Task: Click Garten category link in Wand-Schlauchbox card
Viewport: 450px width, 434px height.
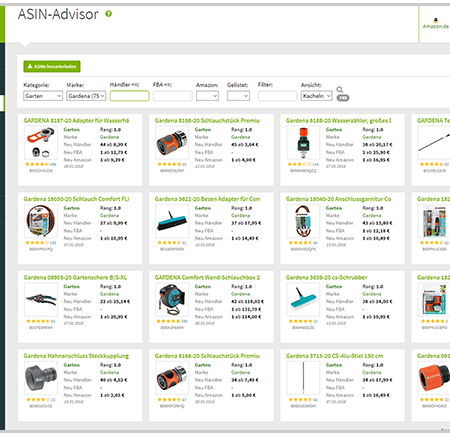Action: point(203,286)
